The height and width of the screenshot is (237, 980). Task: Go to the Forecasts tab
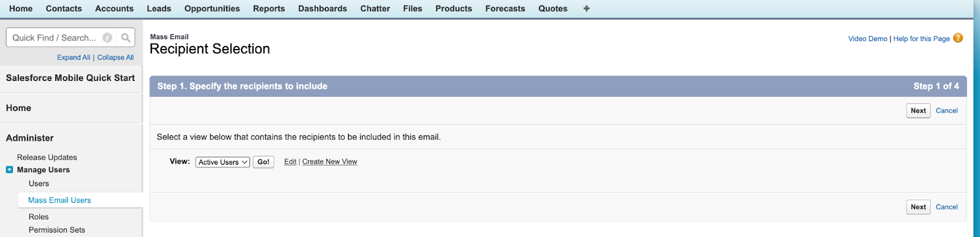(x=505, y=9)
